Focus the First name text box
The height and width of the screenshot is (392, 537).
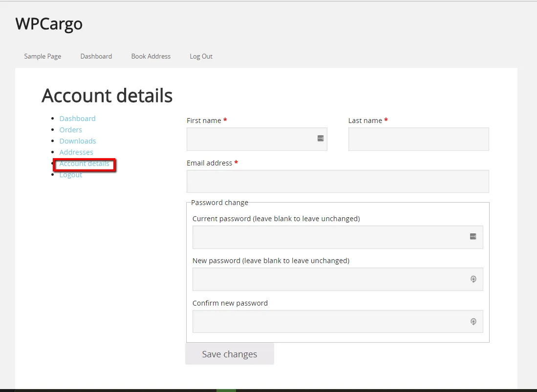249,139
